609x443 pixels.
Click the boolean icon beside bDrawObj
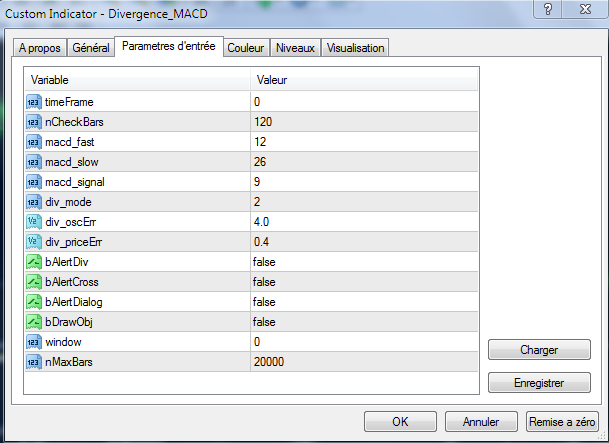pos(34,321)
